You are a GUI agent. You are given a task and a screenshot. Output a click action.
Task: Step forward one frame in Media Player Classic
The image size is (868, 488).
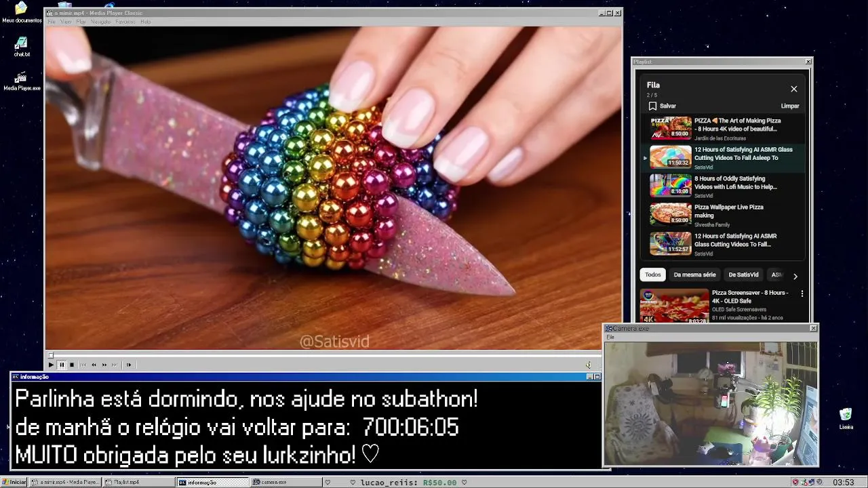pos(129,365)
